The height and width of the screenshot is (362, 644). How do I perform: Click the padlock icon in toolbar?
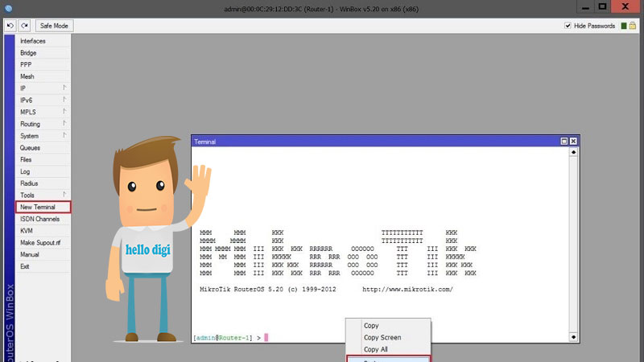click(633, 26)
